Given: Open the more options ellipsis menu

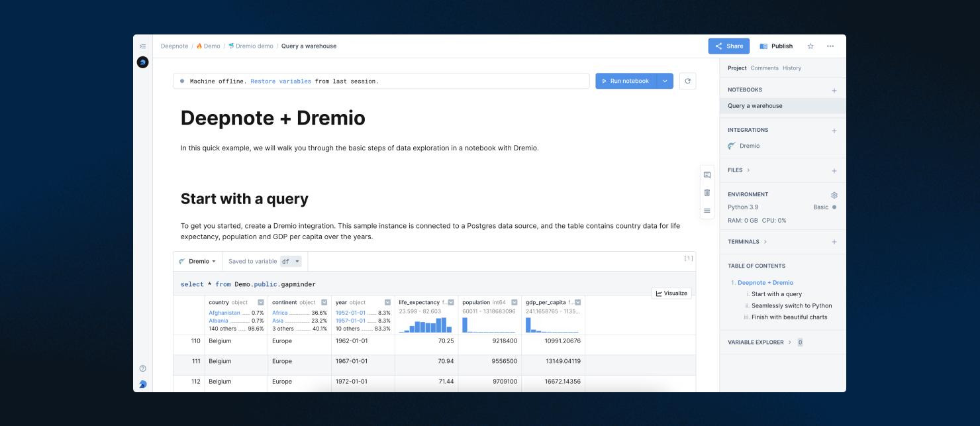Looking at the screenshot, I should pyautogui.click(x=830, y=46).
